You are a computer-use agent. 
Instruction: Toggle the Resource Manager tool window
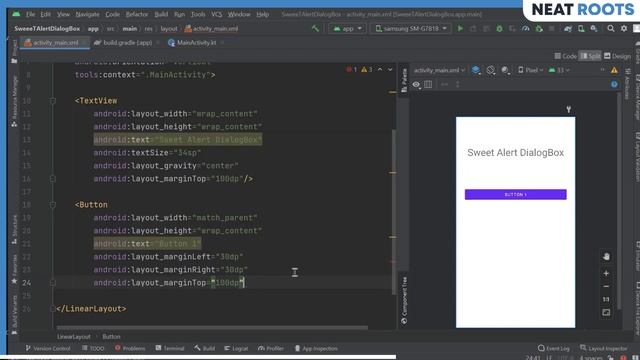coord(14,101)
